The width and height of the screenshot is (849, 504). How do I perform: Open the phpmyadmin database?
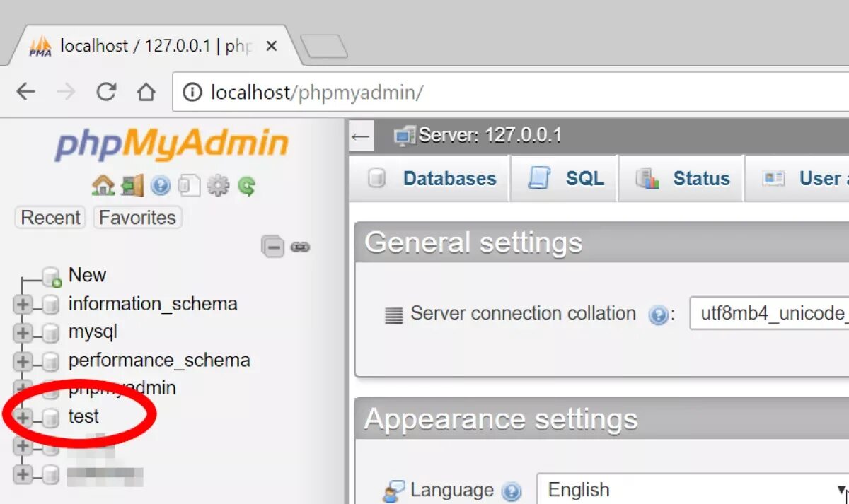(122, 388)
